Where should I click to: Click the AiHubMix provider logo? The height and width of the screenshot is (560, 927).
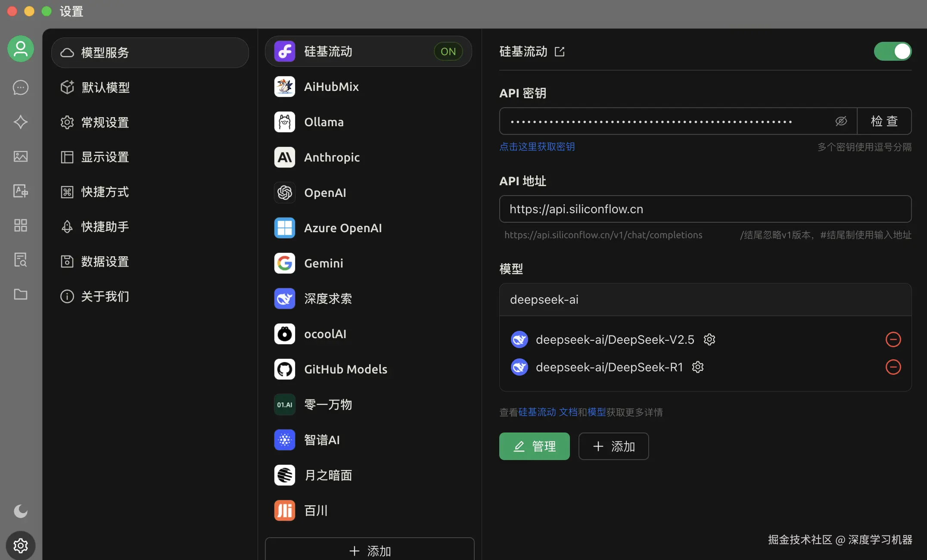pyautogui.click(x=285, y=87)
